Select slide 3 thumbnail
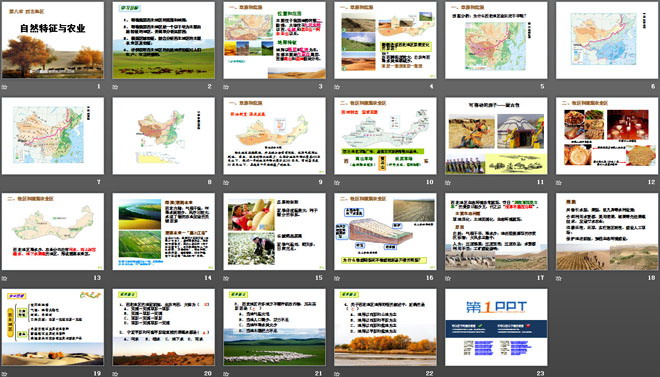Screen dimensions: 660x377 pyautogui.click(x=274, y=40)
